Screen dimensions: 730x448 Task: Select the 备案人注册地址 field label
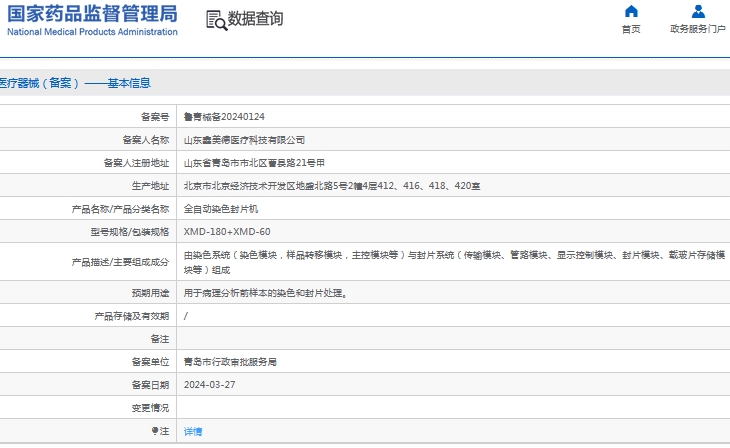point(136,163)
